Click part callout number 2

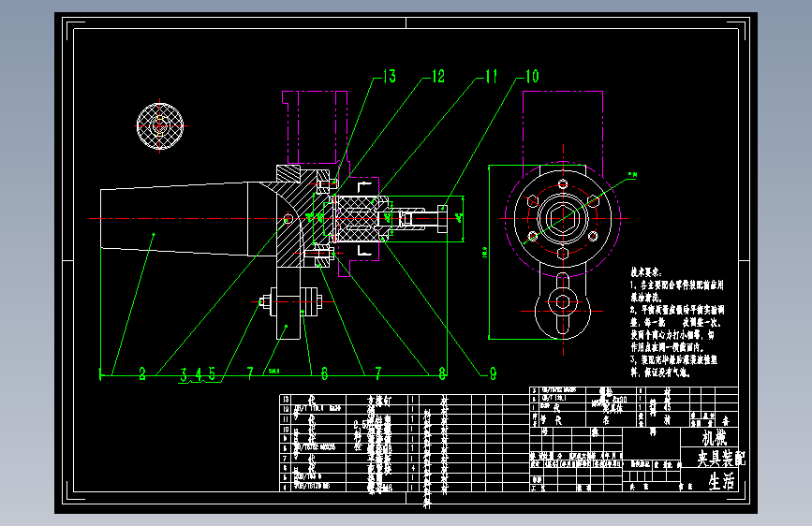pos(142,373)
